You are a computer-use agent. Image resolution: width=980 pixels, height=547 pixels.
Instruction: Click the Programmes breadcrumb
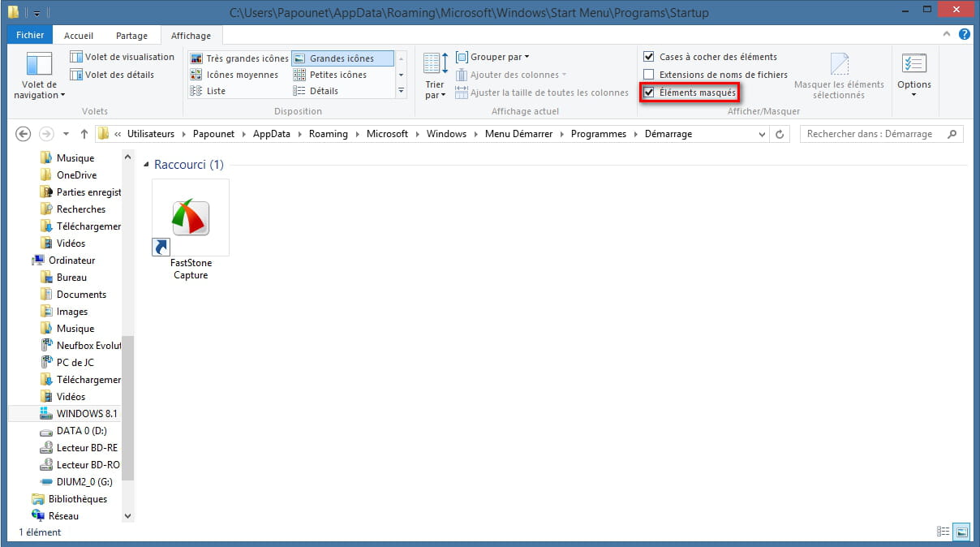pyautogui.click(x=599, y=134)
